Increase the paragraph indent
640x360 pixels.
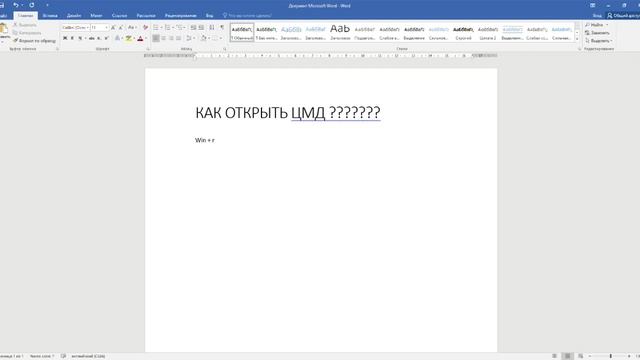[x=201, y=27]
